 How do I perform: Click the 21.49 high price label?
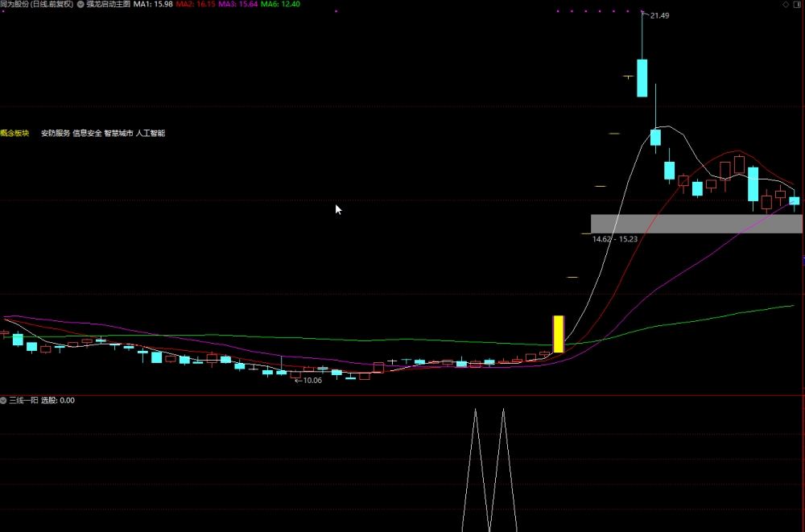coord(659,16)
